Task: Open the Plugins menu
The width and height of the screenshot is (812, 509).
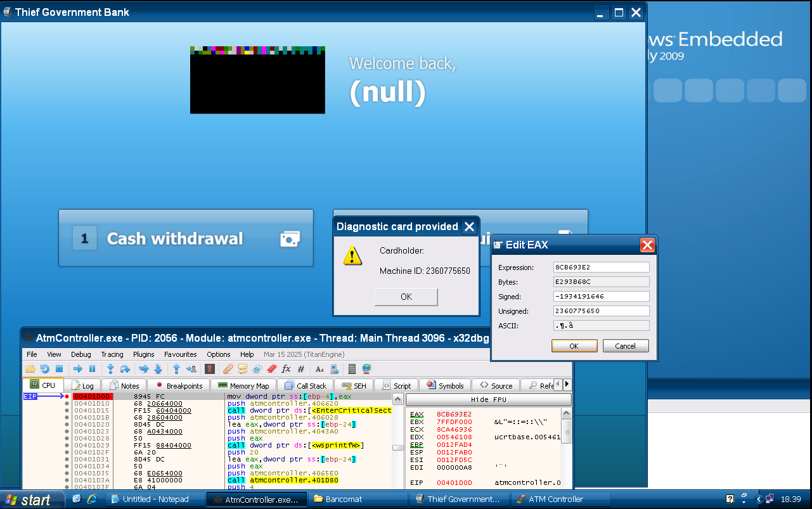Action: (144, 354)
